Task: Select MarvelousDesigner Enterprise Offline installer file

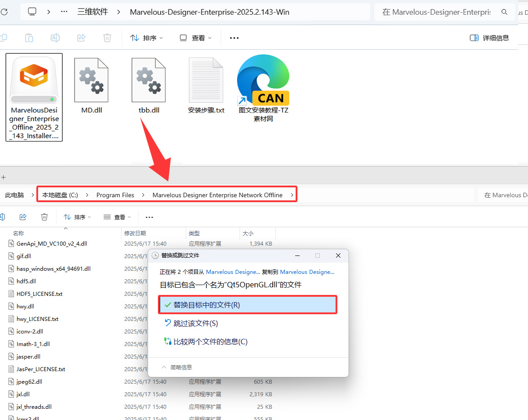Action: (x=34, y=97)
